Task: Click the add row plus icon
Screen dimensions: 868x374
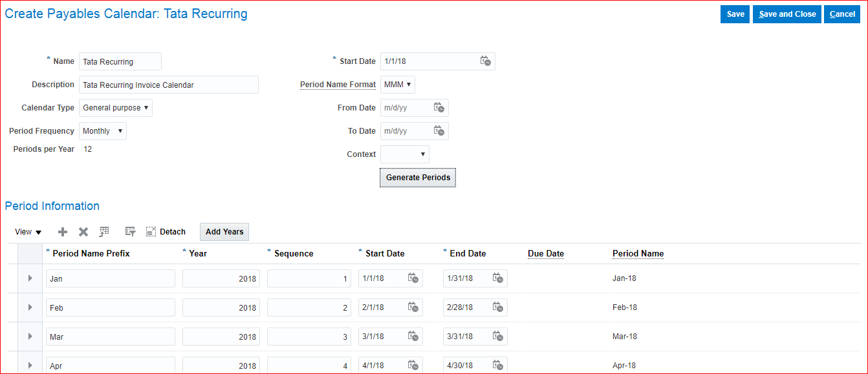Action: pyautogui.click(x=63, y=232)
